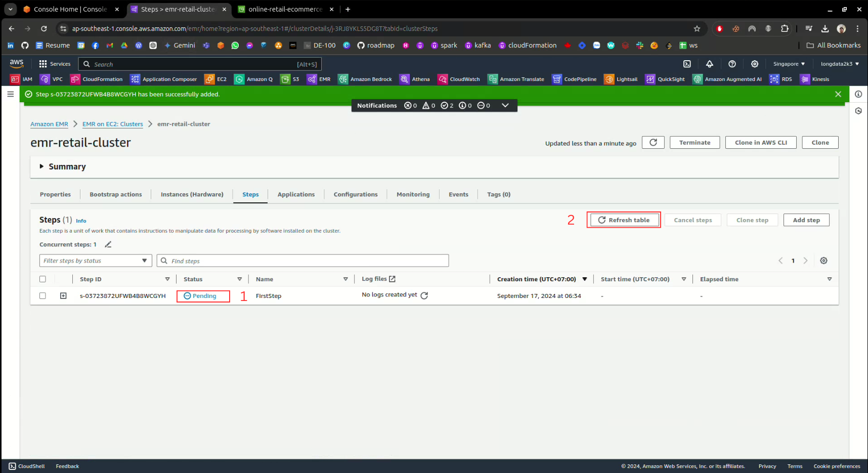Click the Add step button
The image size is (868, 473).
pos(806,220)
